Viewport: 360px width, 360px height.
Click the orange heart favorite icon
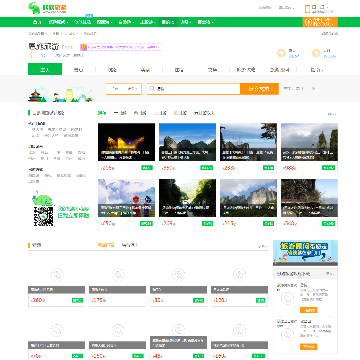(x=281, y=53)
